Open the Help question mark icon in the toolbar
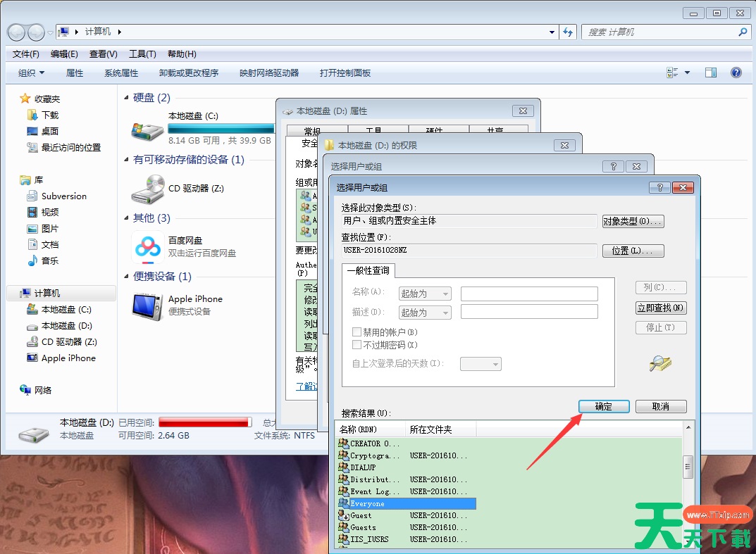This screenshot has width=756, height=554. (x=736, y=73)
